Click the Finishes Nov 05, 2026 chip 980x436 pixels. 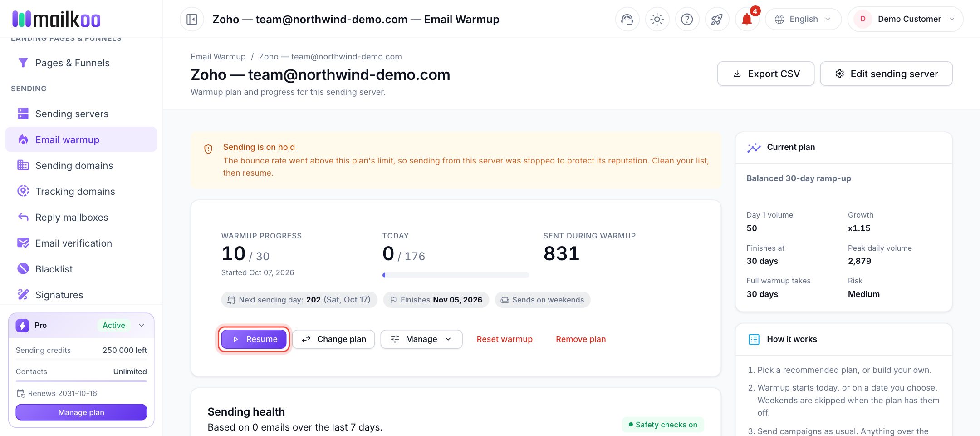pyautogui.click(x=436, y=300)
